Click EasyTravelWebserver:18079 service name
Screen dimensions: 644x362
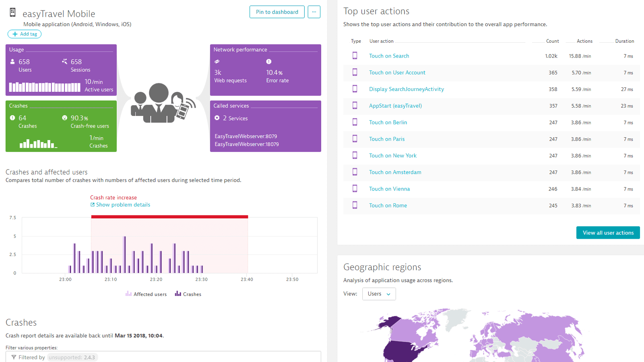pos(247,144)
